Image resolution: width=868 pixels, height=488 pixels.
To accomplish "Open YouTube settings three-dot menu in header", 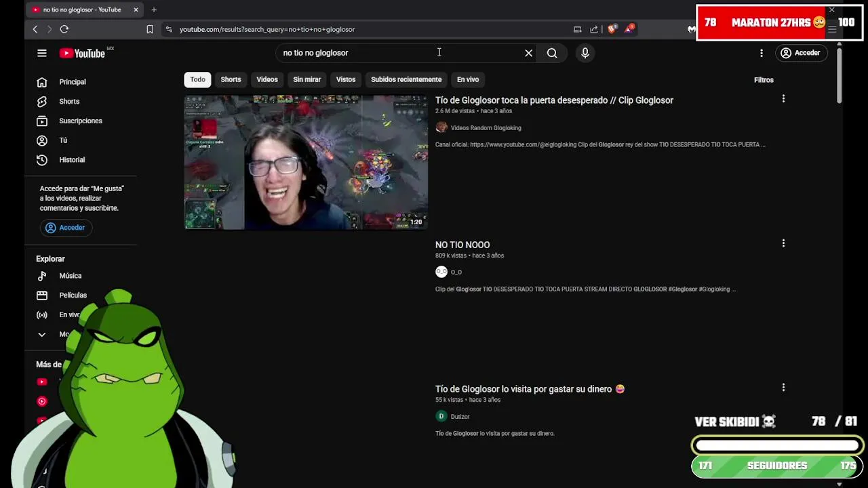I will (x=762, y=53).
